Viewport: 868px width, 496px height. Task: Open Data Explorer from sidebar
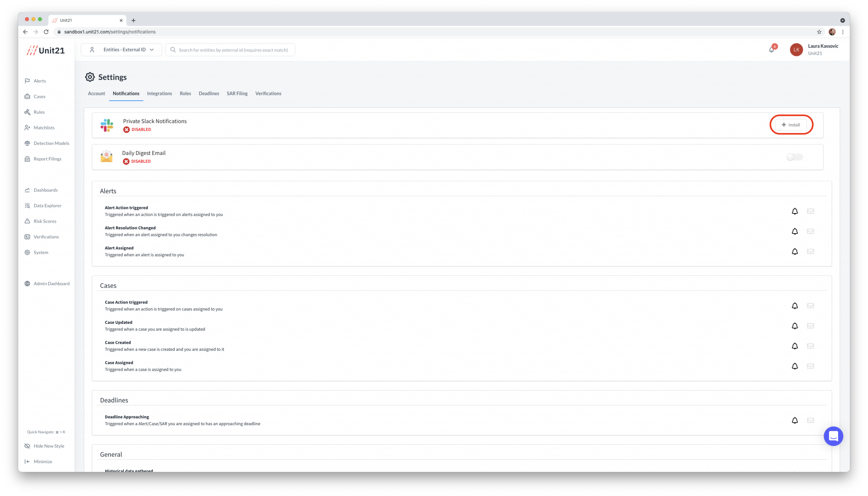pyautogui.click(x=47, y=205)
